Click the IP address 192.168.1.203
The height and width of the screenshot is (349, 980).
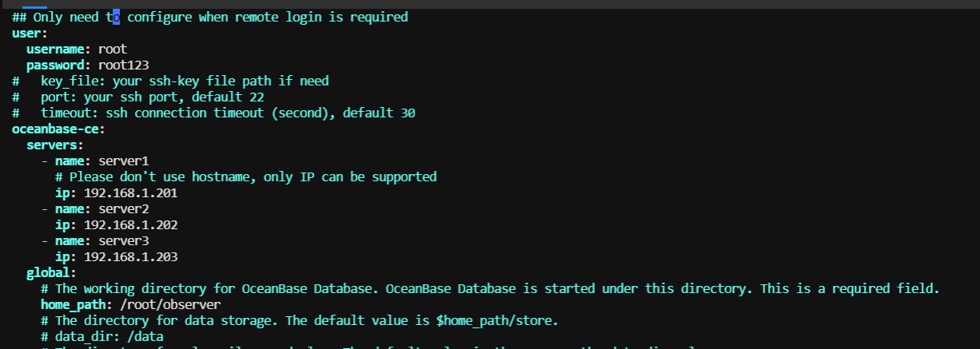coord(131,256)
